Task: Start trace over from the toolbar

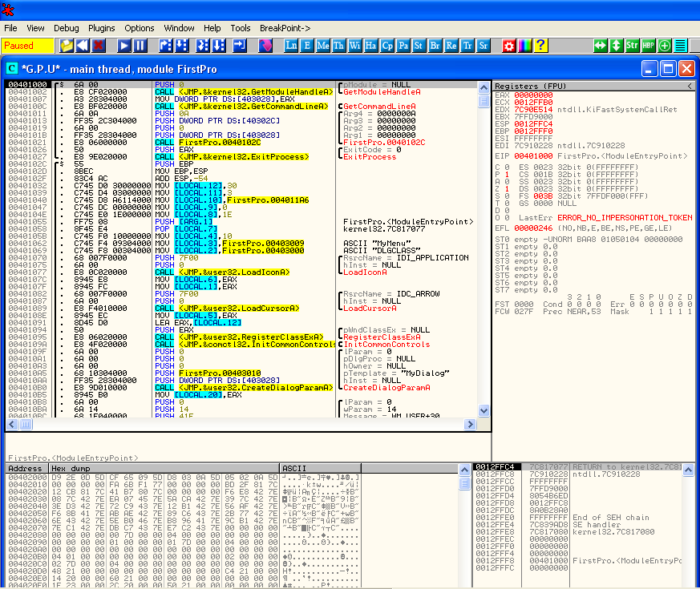Action: [x=218, y=46]
